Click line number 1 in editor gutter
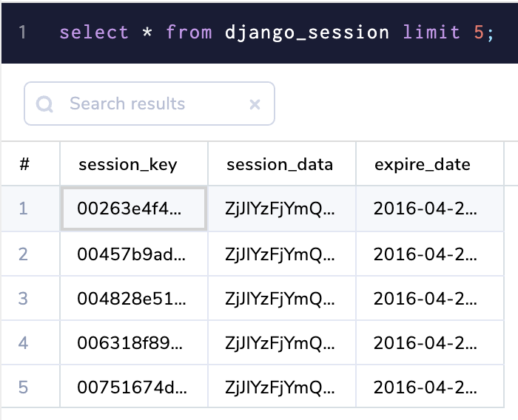Screen dimensions: 518x420 tap(23, 33)
